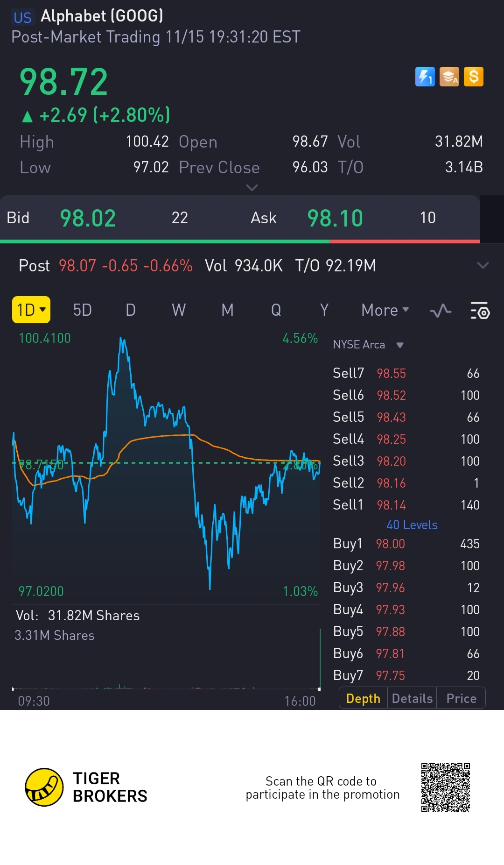This screenshot has width=504, height=865.
Task: Select the Sell3 row at 98.20
Action: coord(406,461)
